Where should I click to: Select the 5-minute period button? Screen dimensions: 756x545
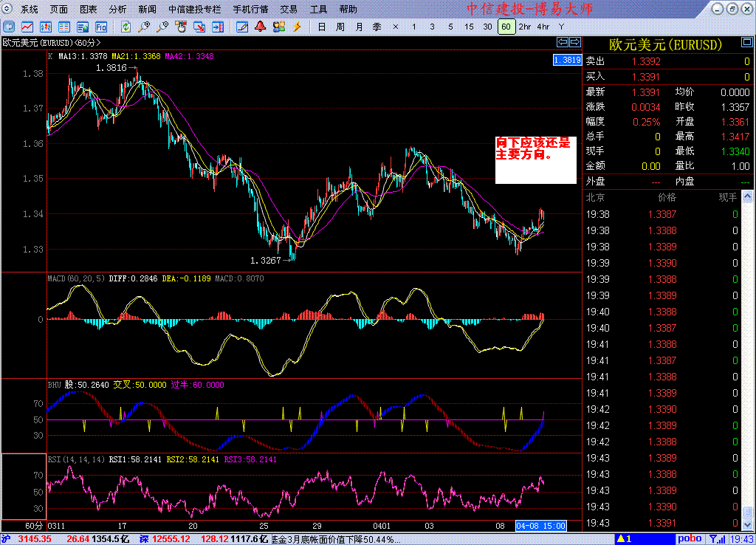click(x=451, y=27)
